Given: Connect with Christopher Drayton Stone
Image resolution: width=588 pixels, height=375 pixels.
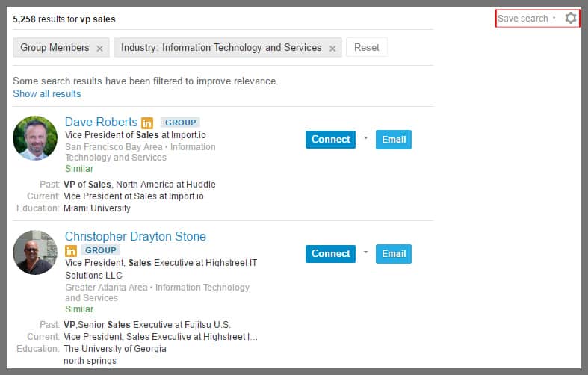Looking at the screenshot, I should [x=330, y=253].
